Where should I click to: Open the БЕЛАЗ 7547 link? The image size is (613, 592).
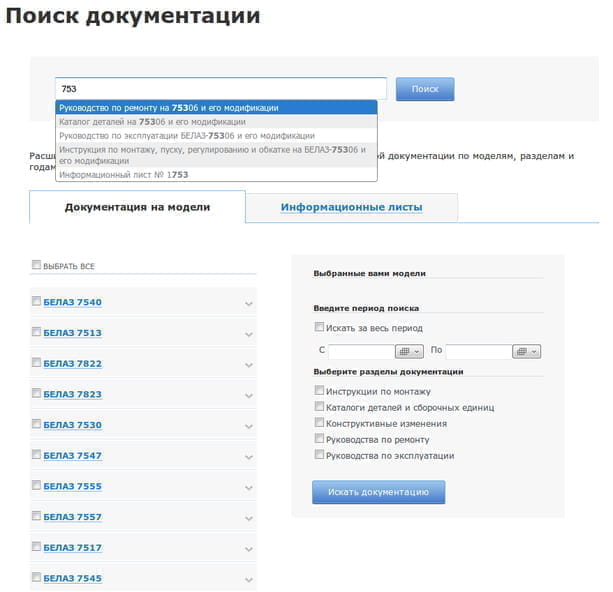click(72, 456)
